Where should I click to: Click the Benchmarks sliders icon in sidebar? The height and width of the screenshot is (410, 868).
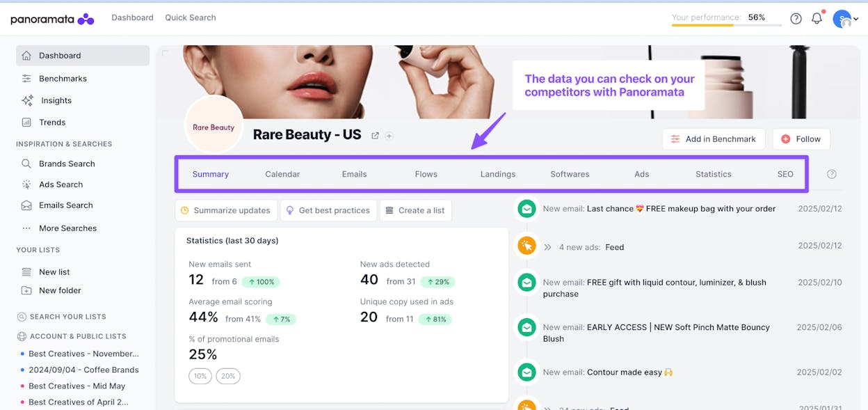pos(26,79)
